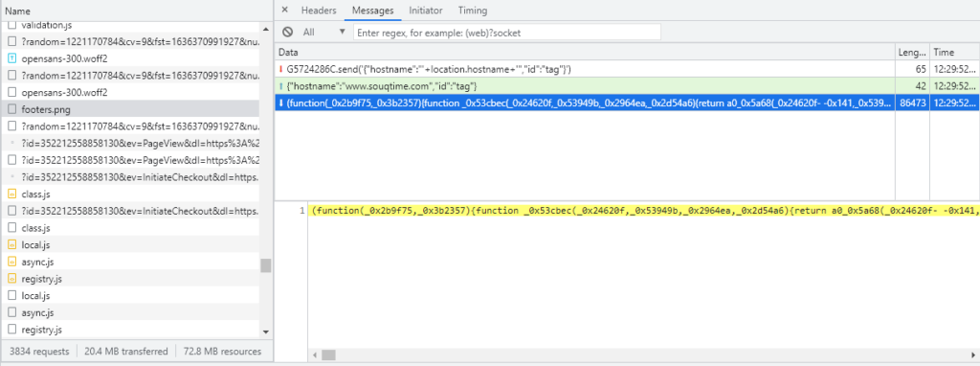Click line number 1 in the preview gutter

(301, 211)
